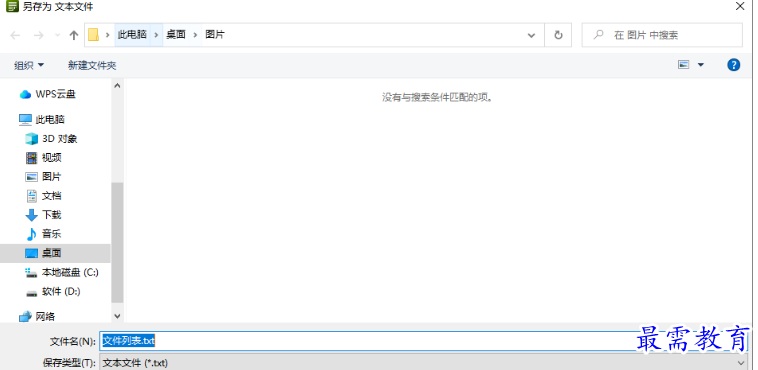Open 视频 folder in sidebar

52,158
